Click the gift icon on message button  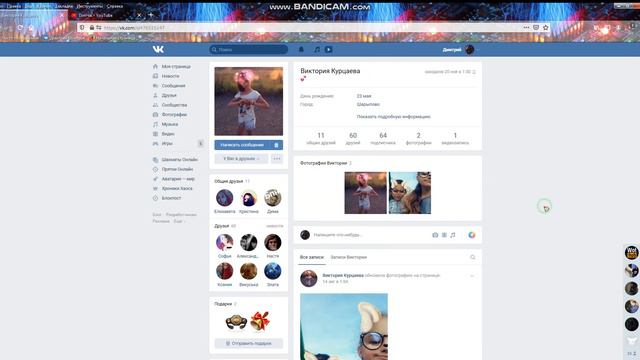pos(276,145)
